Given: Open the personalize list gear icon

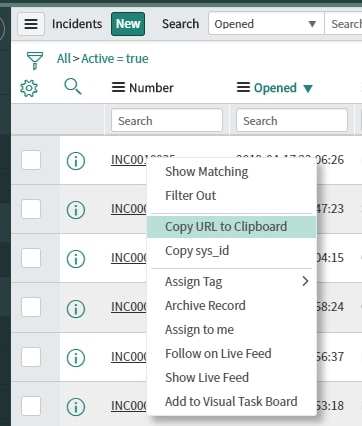Looking at the screenshot, I should tap(29, 88).
